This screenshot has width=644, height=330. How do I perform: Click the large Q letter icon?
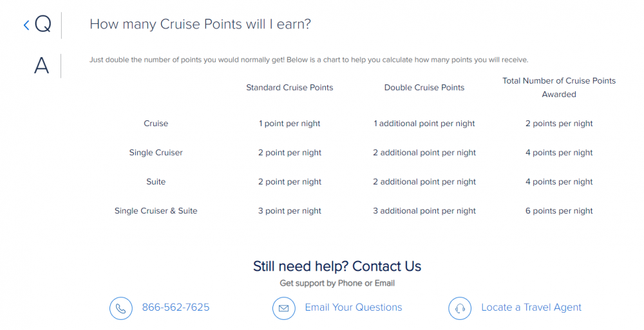click(43, 24)
